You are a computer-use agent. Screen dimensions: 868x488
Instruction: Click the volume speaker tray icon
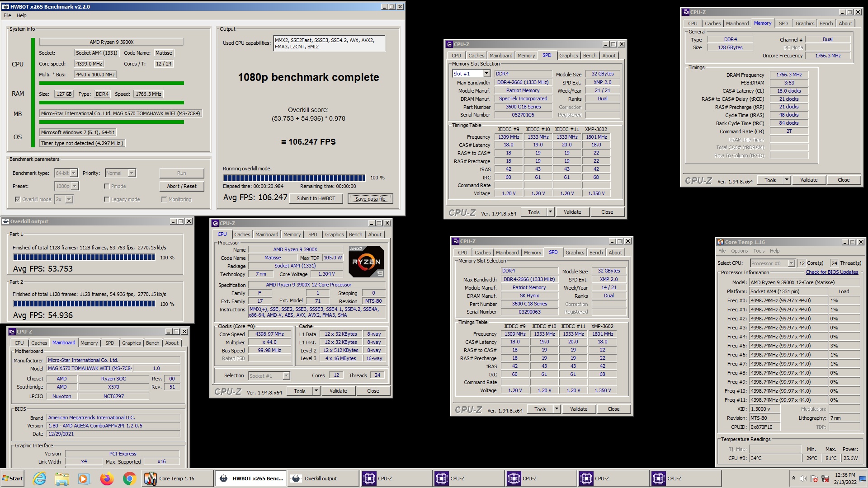click(803, 479)
